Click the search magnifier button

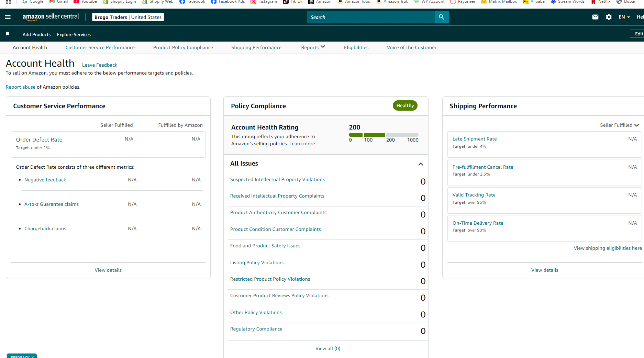442,17
